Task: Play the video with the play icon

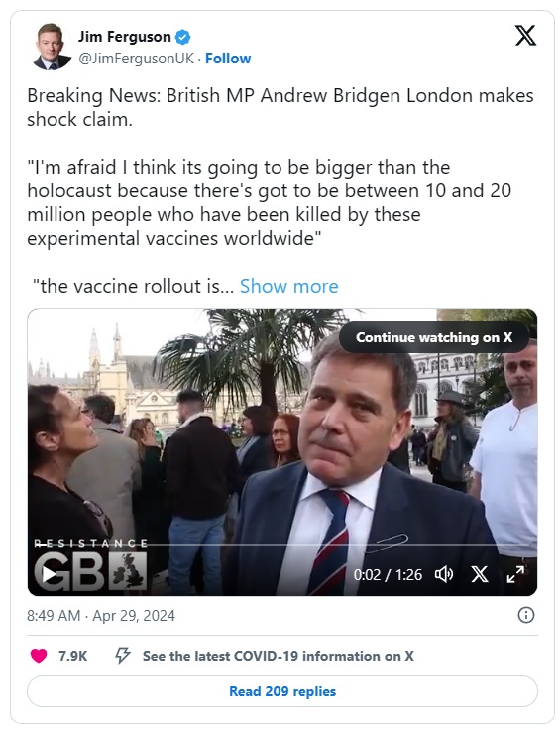Action: tap(49, 574)
